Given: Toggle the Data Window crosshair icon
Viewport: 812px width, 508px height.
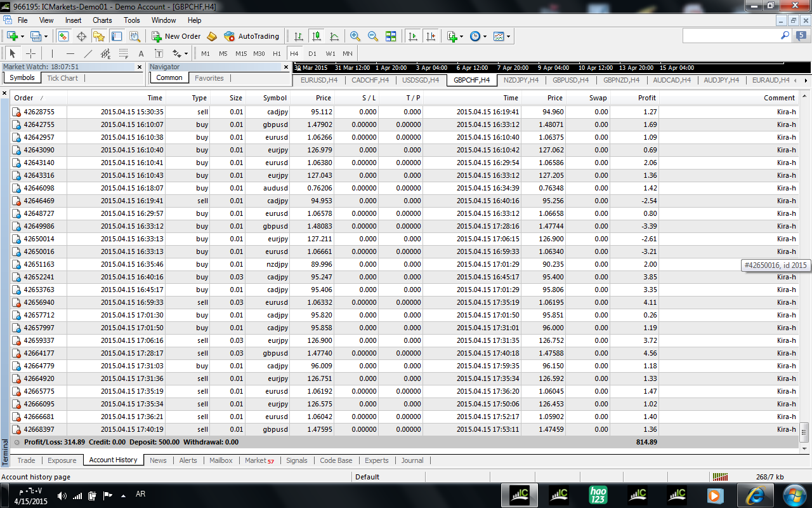Looking at the screenshot, I should [x=81, y=36].
